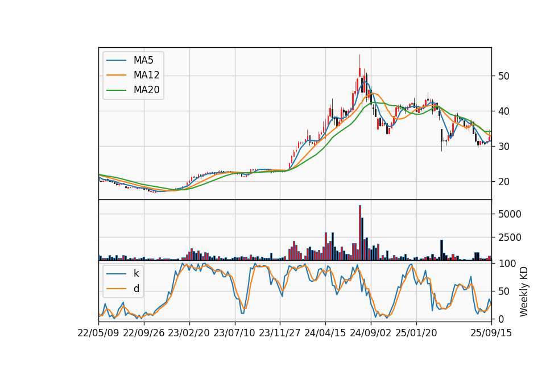Click the price axis value 40
This screenshot has width=546, height=392.
pyautogui.click(x=503, y=111)
